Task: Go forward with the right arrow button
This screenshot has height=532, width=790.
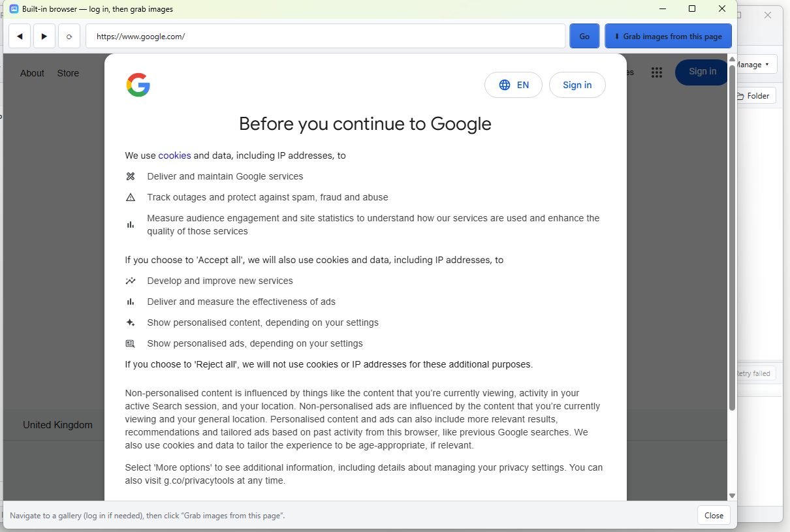Action: 44,37
